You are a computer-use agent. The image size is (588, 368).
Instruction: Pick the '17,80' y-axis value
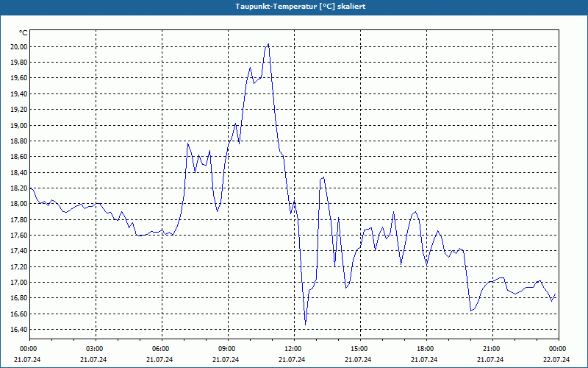(x=18, y=219)
